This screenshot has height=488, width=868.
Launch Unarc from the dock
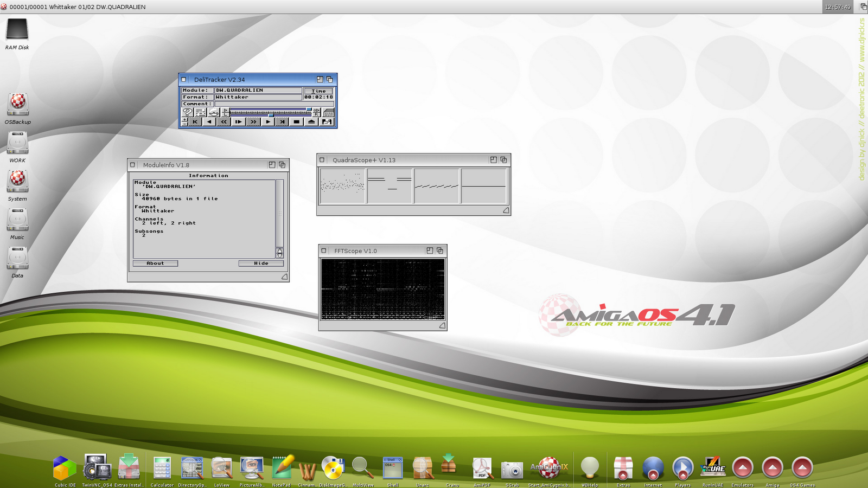pos(423,467)
